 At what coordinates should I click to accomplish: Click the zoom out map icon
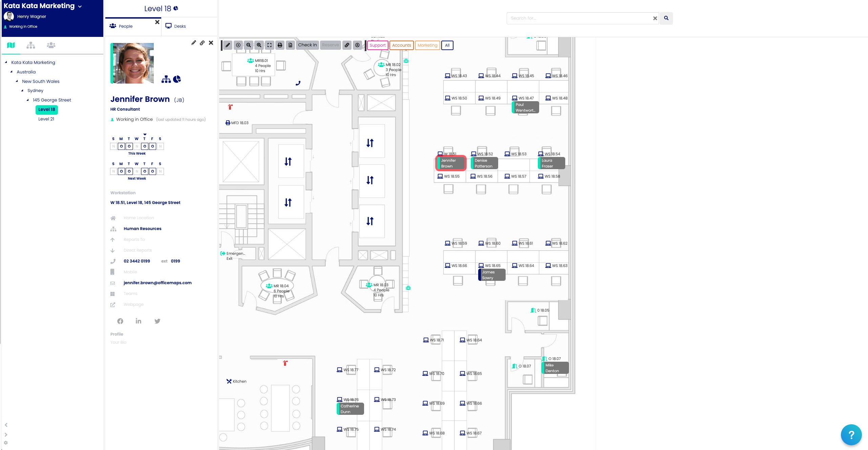pos(249,45)
